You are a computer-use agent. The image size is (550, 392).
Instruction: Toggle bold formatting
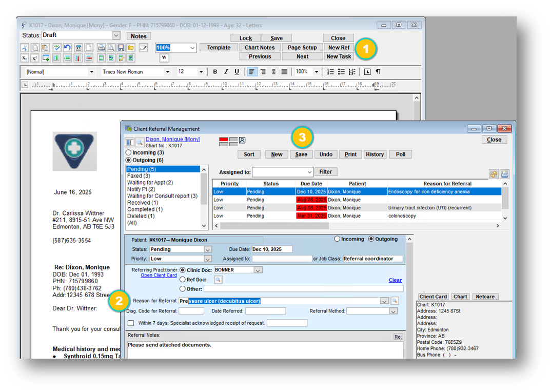[215, 72]
